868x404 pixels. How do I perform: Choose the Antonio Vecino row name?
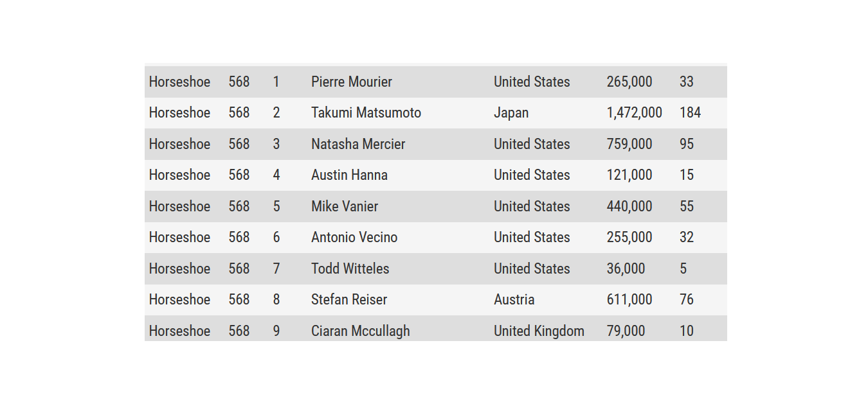click(x=354, y=237)
